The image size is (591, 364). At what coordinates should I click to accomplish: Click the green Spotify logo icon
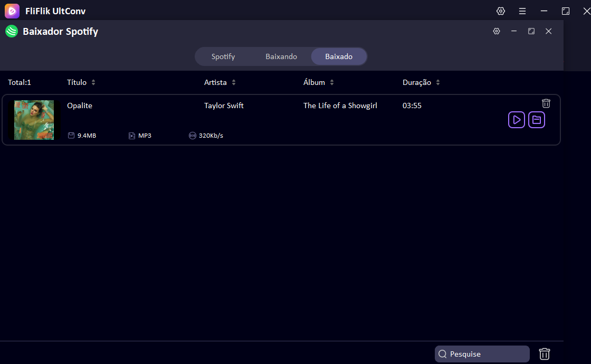(12, 32)
